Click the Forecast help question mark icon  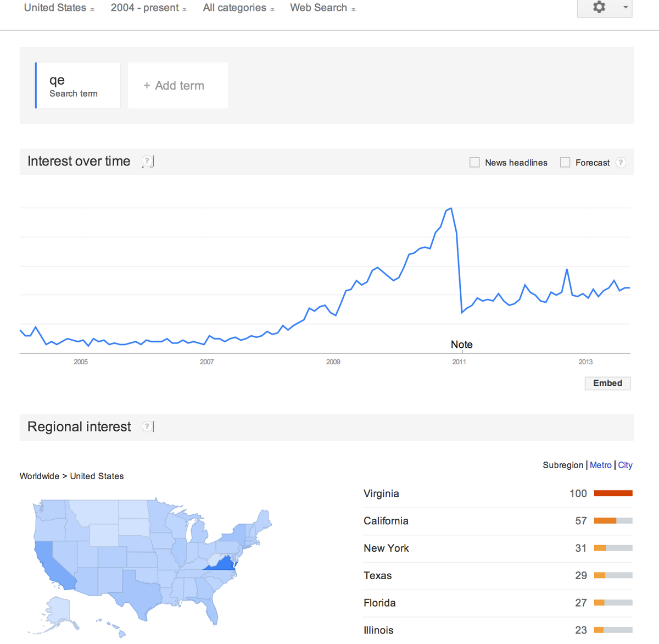pyautogui.click(x=621, y=163)
